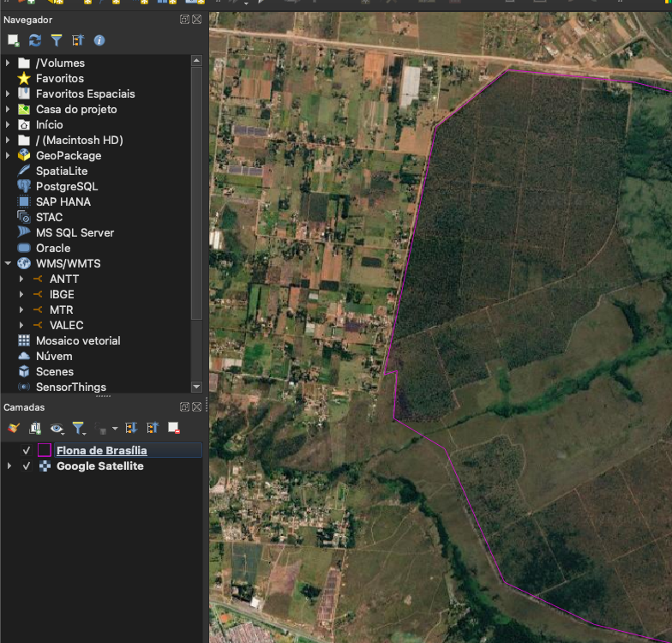Select Favoritos star item
Image resolution: width=672 pixels, height=643 pixels.
(x=60, y=79)
